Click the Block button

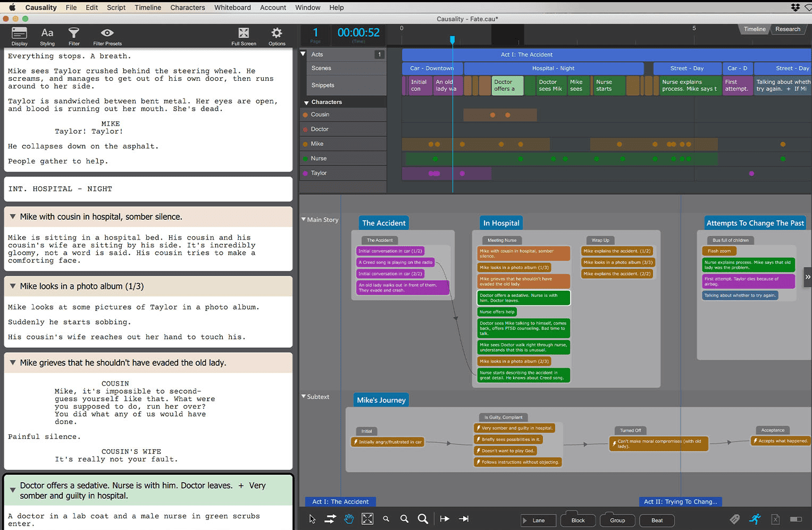(x=578, y=520)
